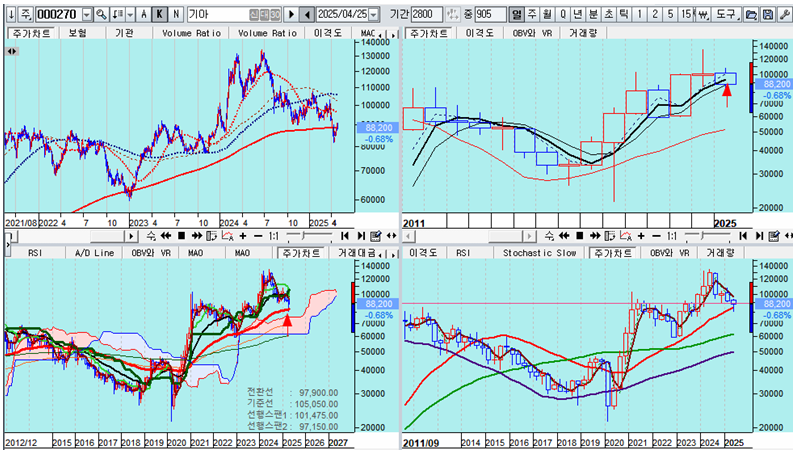This screenshot has width=795, height=451.
Task: Toggle the A mode button
Action: pos(144,14)
